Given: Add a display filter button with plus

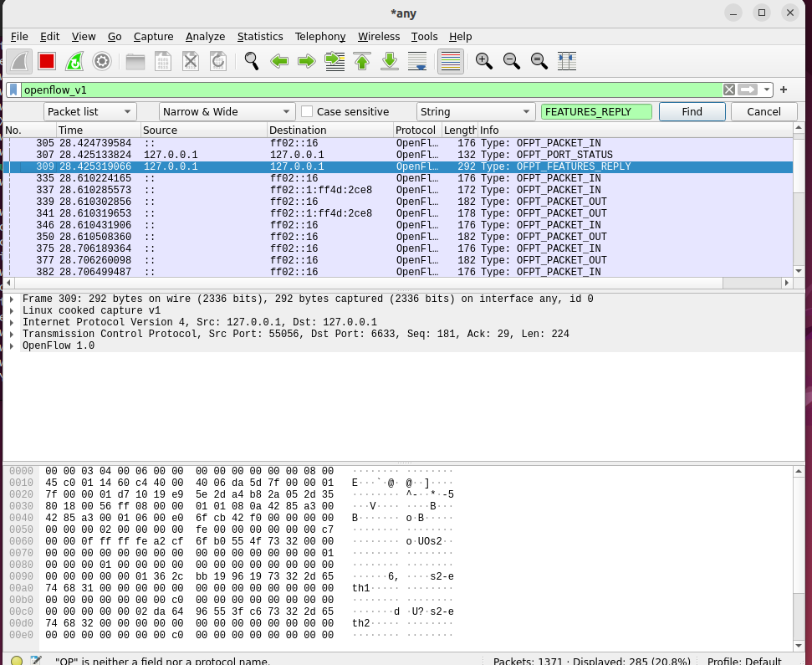Looking at the screenshot, I should click(784, 90).
